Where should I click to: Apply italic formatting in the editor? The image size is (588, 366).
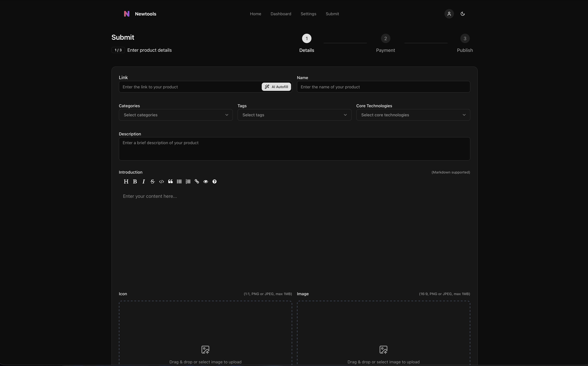point(143,181)
